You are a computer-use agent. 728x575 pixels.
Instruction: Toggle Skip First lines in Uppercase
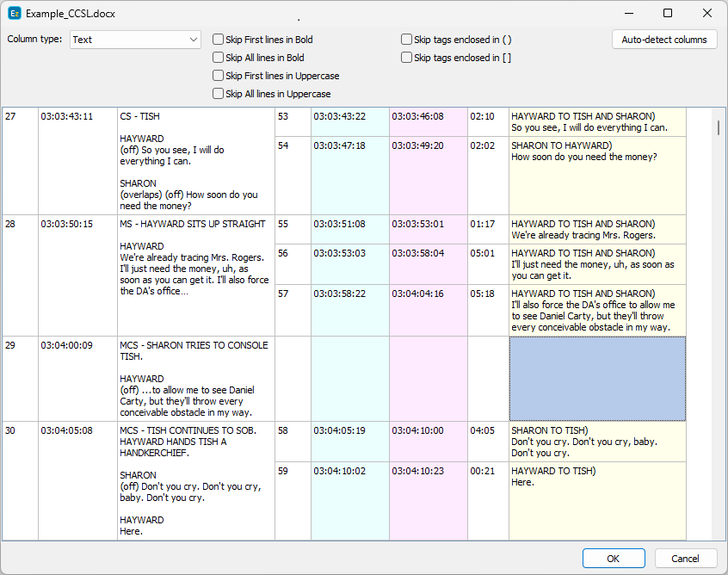[x=219, y=76]
